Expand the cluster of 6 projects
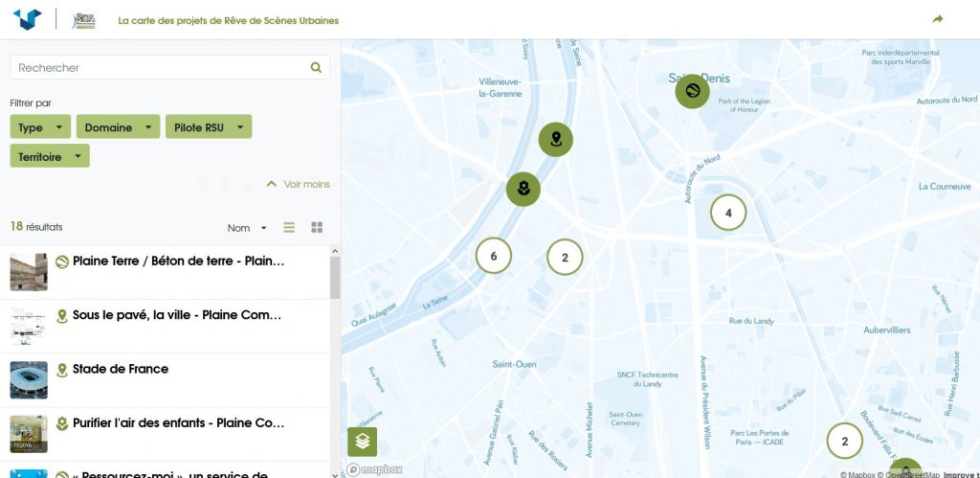980x478 pixels. coord(494,256)
